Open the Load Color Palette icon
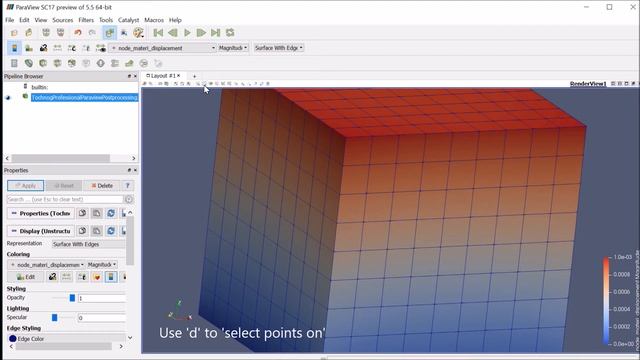The image size is (640, 360). (x=139, y=33)
